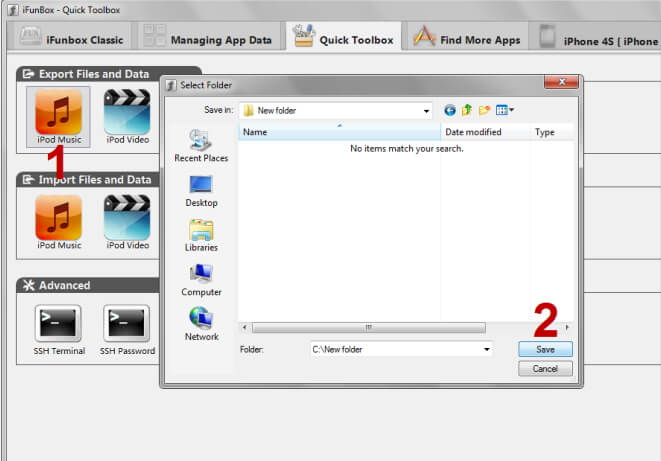Sort by the Name column header
Viewport: 661px width, 461px height.
340,132
